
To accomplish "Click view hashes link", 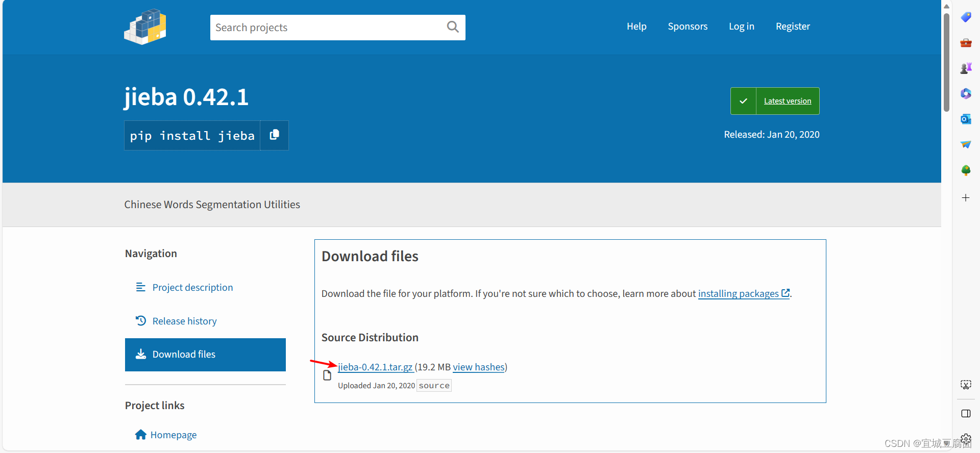I will [x=479, y=367].
